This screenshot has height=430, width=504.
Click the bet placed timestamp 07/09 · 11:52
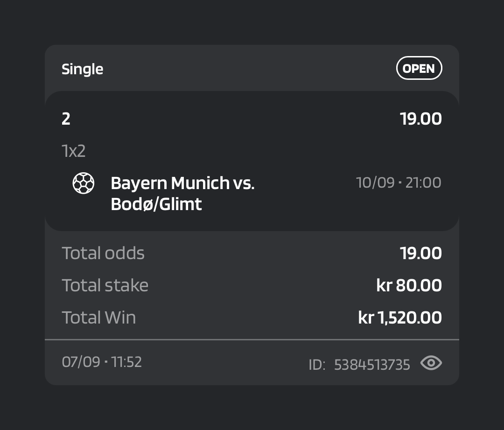(102, 362)
